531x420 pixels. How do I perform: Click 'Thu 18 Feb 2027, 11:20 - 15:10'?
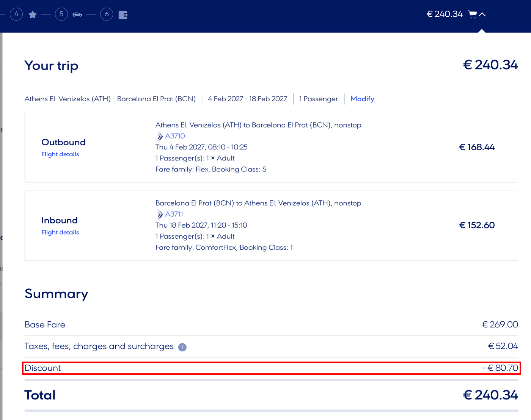pos(201,225)
